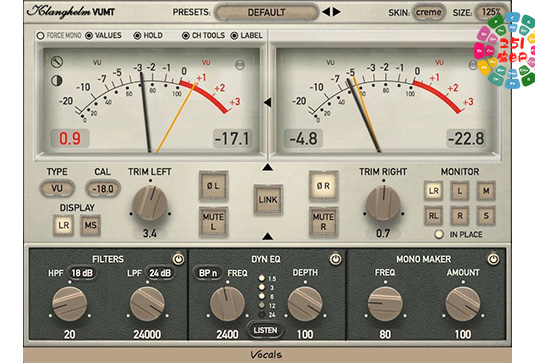Enable the FORCE MONO option

pos(59,35)
